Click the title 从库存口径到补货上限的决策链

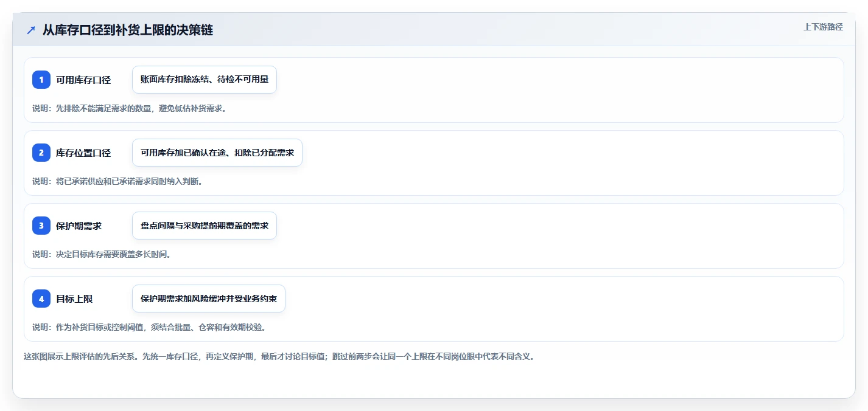click(128, 30)
